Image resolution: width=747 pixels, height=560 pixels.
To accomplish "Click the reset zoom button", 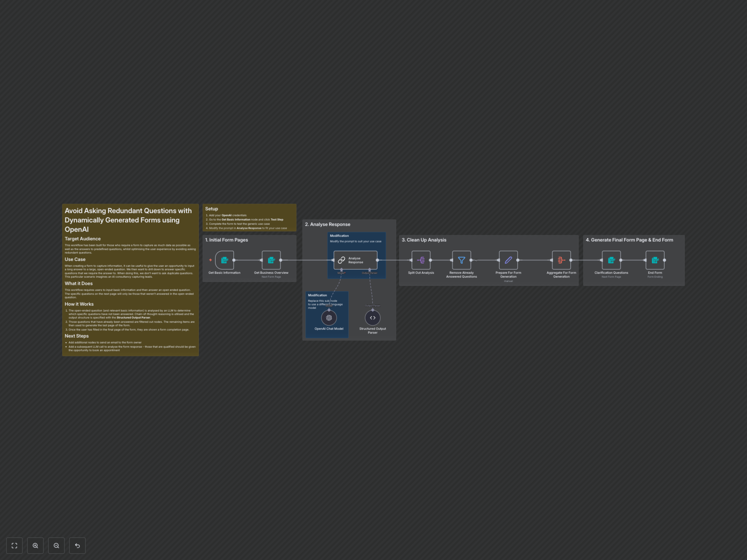I will coord(77,545).
